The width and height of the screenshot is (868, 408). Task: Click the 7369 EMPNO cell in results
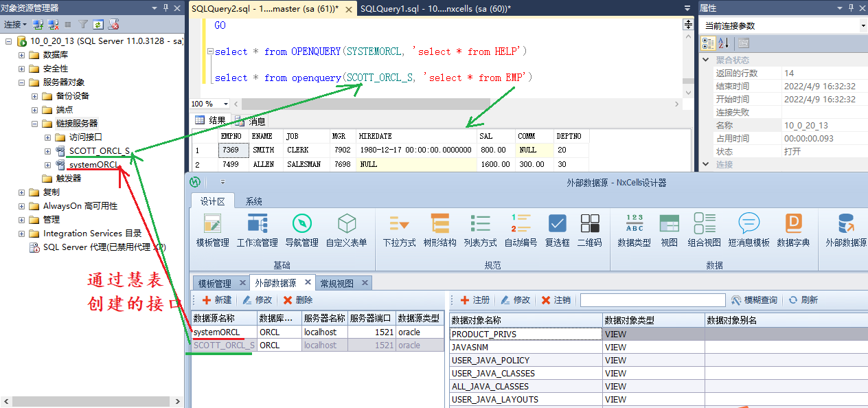(233, 150)
